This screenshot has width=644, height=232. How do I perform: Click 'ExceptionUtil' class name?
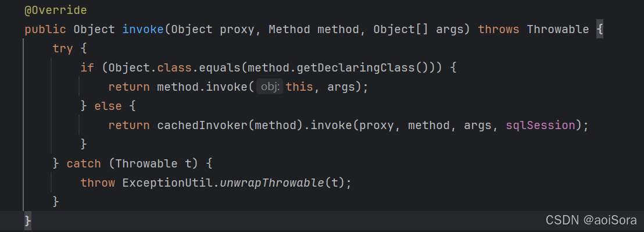click(167, 183)
